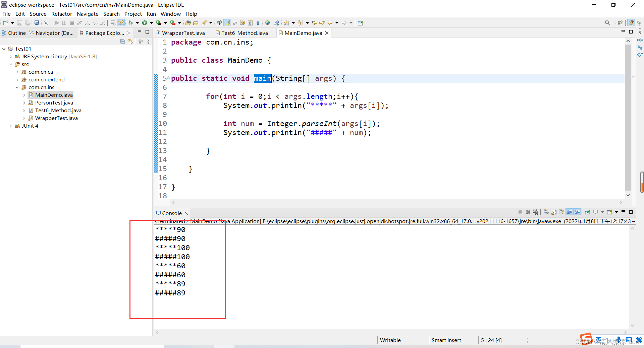
Task: Expand JRE System Library node
Action: click(x=11, y=57)
